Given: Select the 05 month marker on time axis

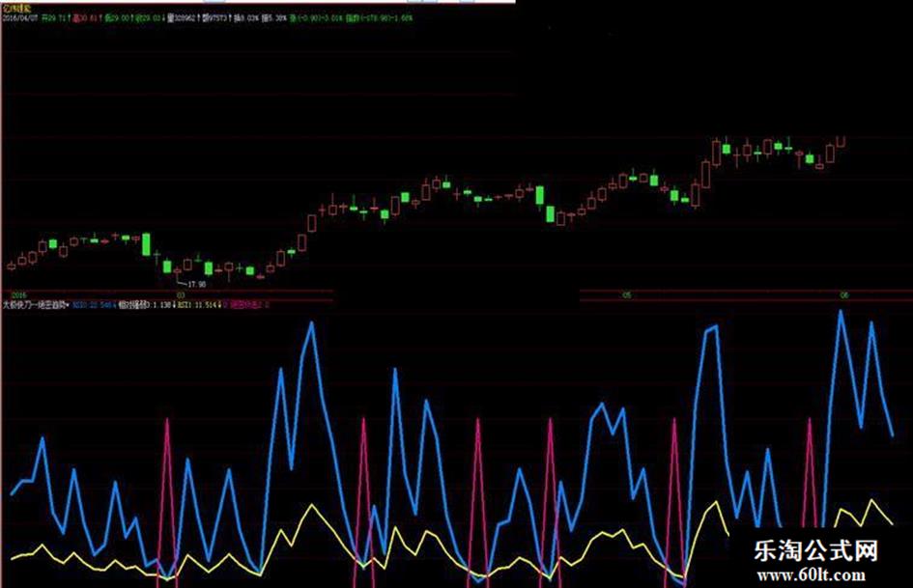Looking at the screenshot, I should point(627,295).
